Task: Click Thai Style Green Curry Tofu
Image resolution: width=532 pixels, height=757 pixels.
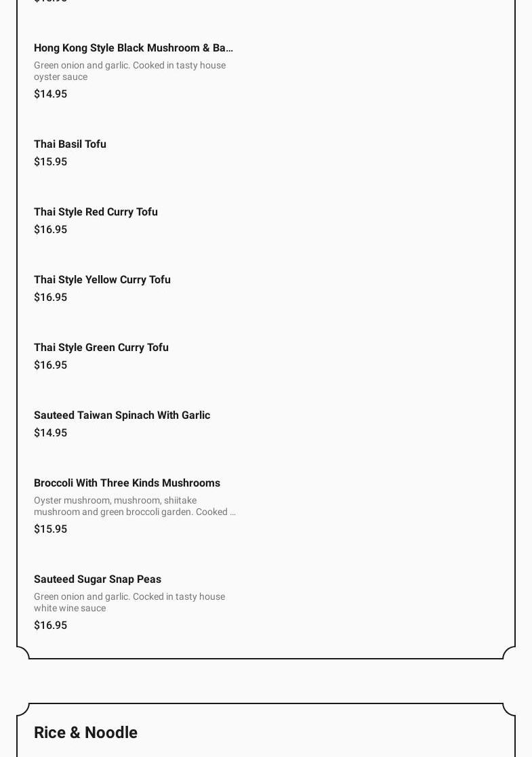Action: 101,348
